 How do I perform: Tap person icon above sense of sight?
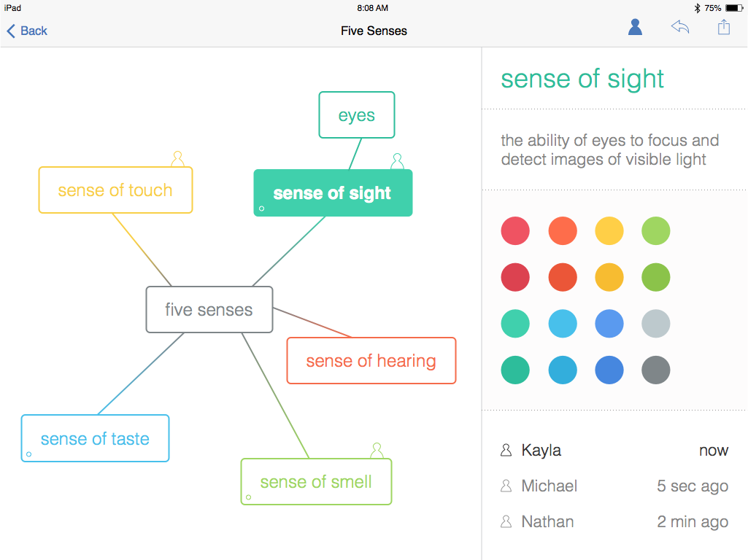pos(398,161)
